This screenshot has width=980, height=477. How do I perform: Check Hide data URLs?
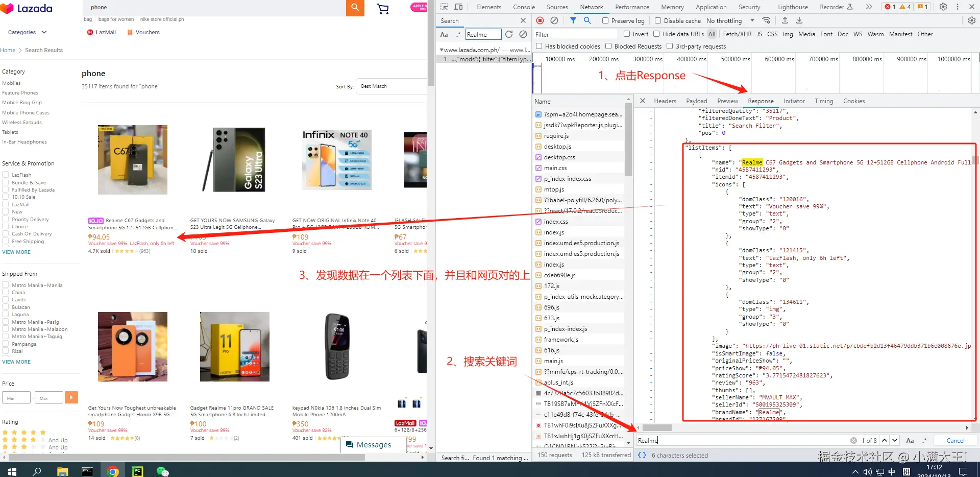pyautogui.click(x=656, y=34)
